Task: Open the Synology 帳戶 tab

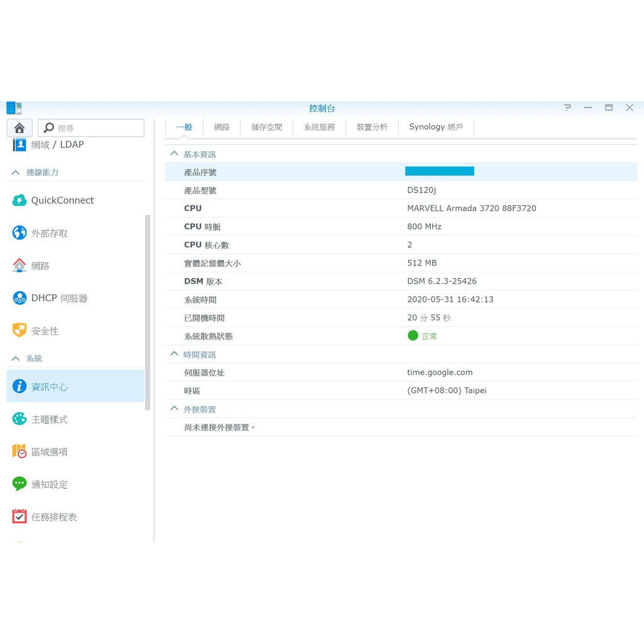Action: click(436, 127)
